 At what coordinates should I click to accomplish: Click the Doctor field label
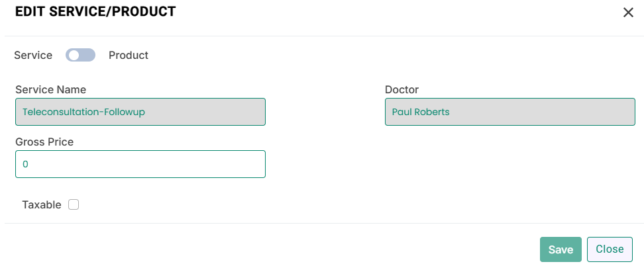click(x=402, y=90)
